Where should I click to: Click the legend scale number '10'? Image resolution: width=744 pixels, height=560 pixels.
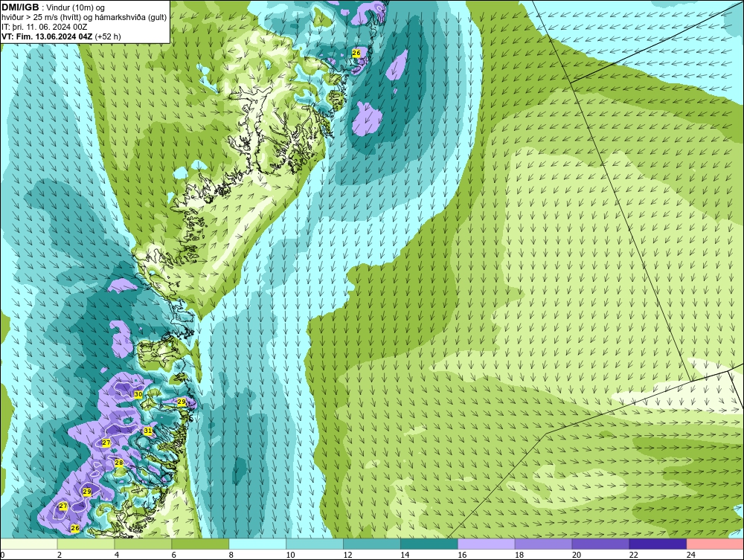click(x=290, y=555)
